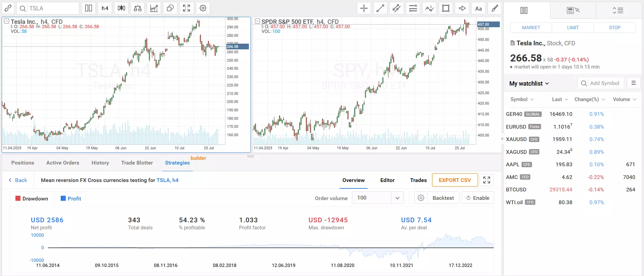Select the arrow drawing tool

462,8
